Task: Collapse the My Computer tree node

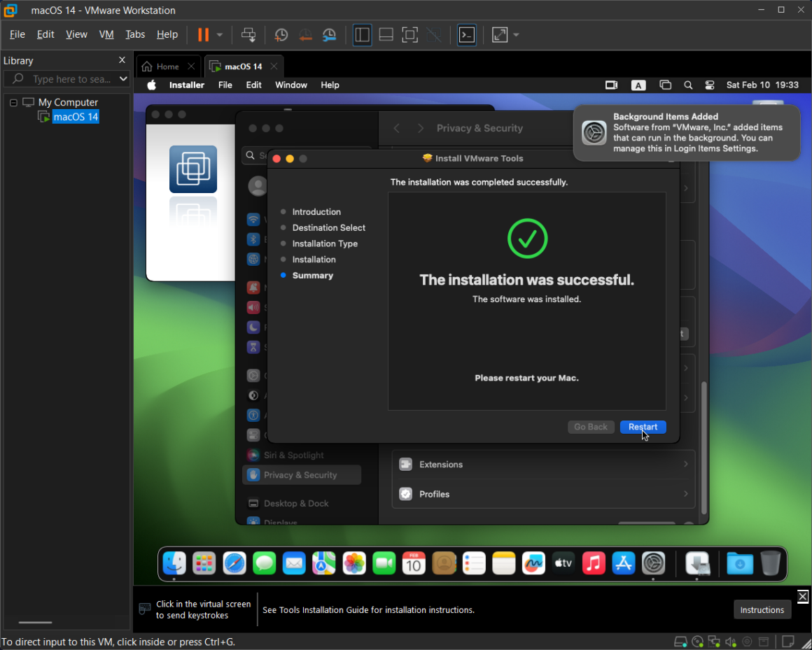Action: point(13,102)
